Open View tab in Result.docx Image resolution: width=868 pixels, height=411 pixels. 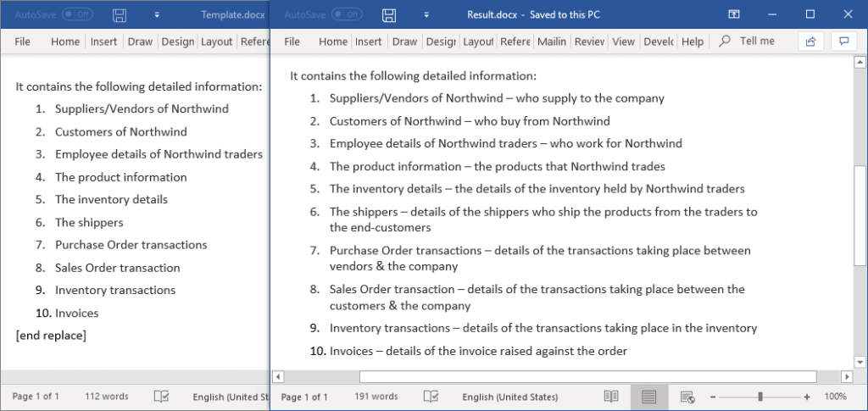[623, 42]
